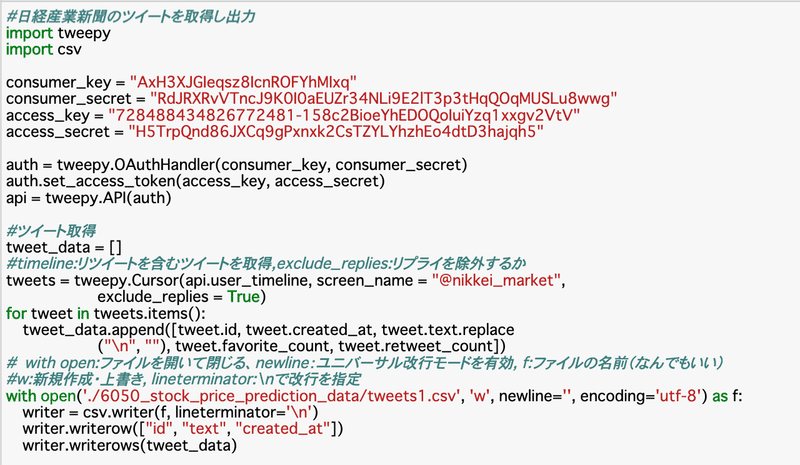This screenshot has width=800, height=465.
Task: Click the 'auth.set_access_token' line
Action: click(x=195, y=181)
